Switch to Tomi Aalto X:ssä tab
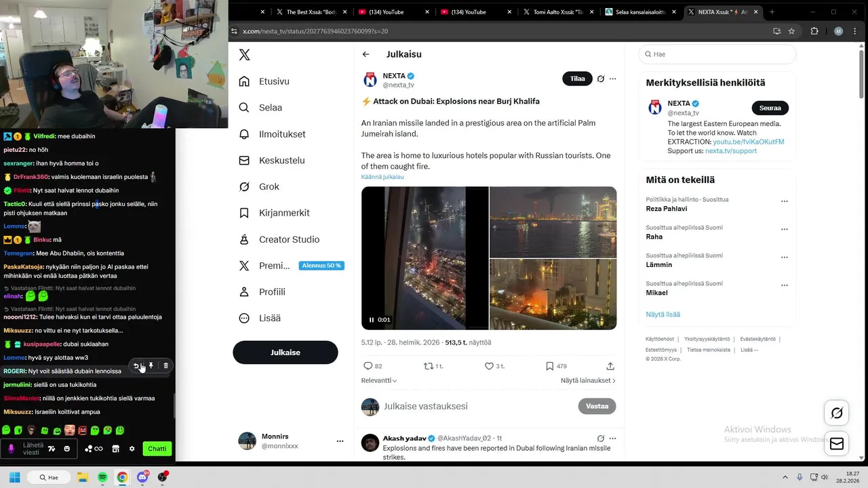 click(558, 12)
